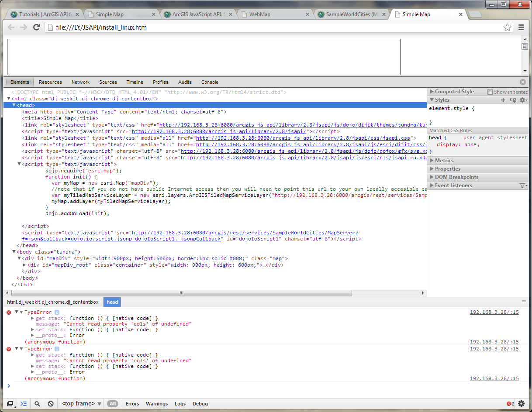This screenshot has height=412, width=532.
Task: Search with magnifier icon in status bar
Action: (37, 404)
